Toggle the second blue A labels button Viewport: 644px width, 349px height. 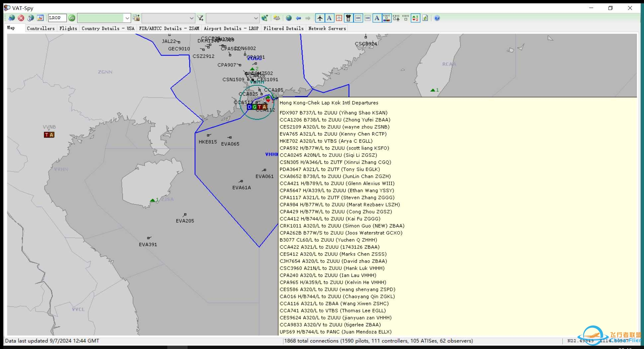[377, 18]
